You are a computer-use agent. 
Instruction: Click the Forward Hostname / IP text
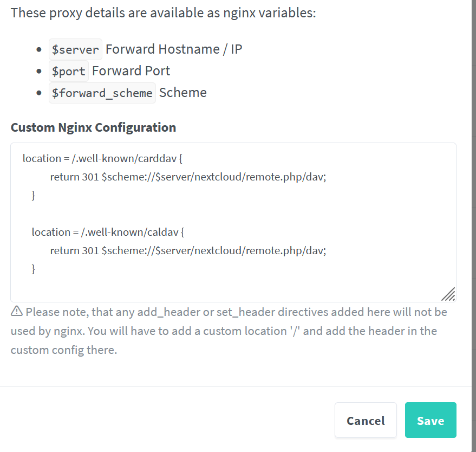point(174,49)
